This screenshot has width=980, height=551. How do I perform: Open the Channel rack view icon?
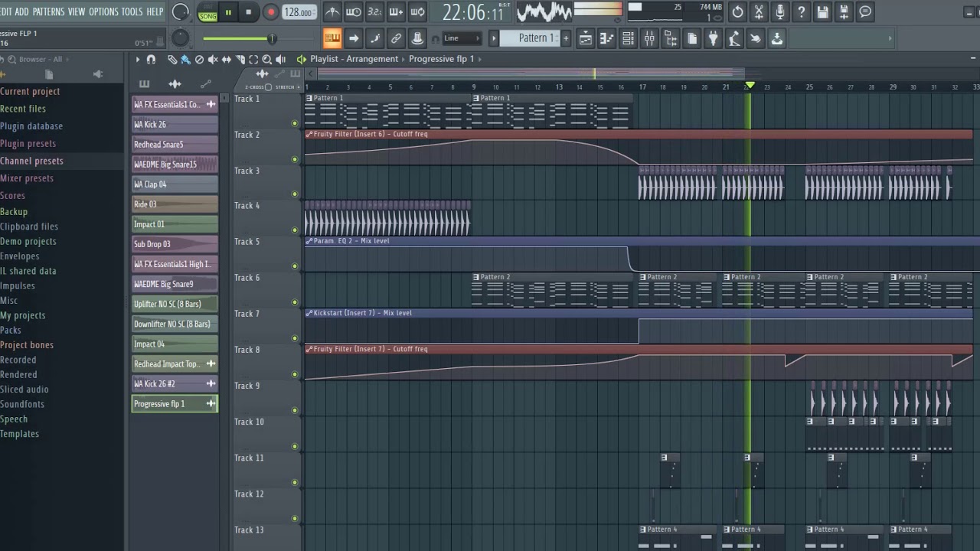pyautogui.click(x=628, y=38)
